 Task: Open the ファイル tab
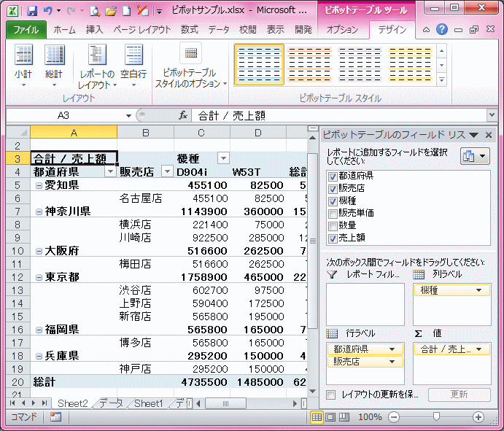coord(26,30)
